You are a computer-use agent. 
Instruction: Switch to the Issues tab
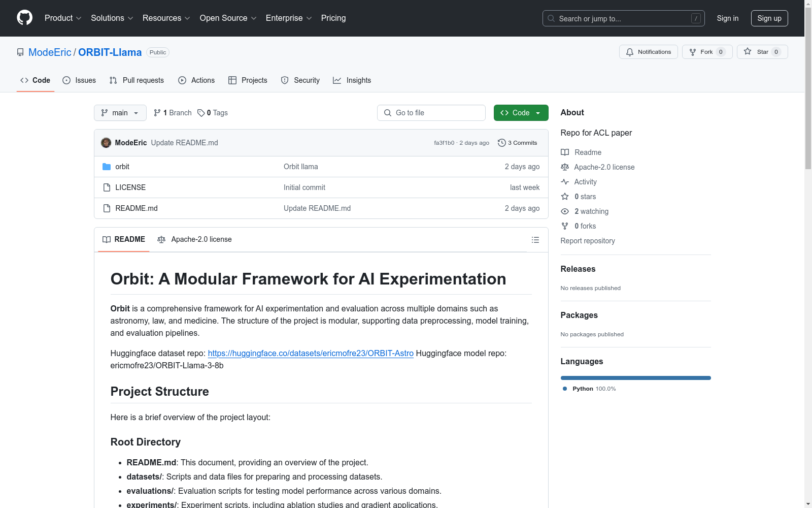click(x=79, y=80)
